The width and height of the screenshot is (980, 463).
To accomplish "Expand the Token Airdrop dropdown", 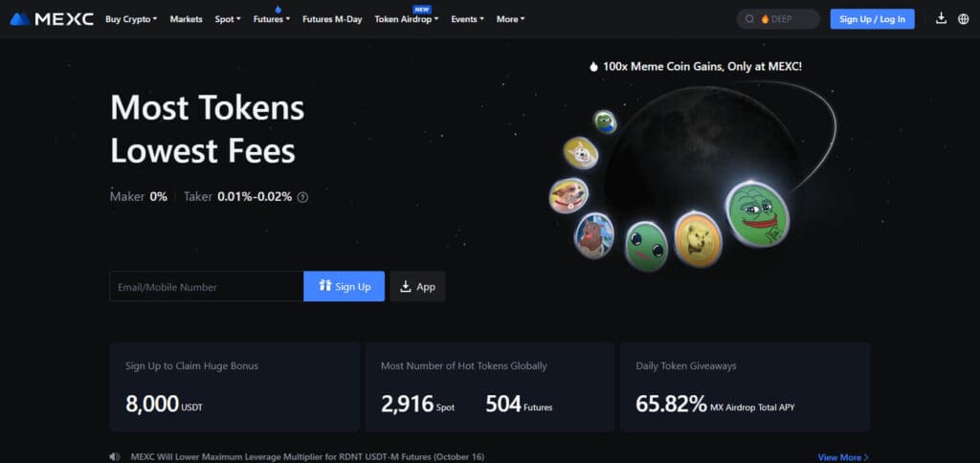I will pos(406,19).
